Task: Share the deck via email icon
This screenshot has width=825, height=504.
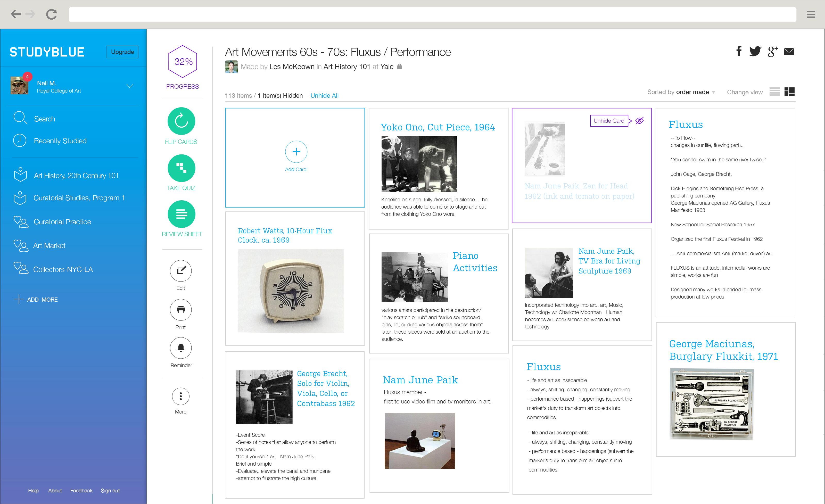Action: coord(789,52)
